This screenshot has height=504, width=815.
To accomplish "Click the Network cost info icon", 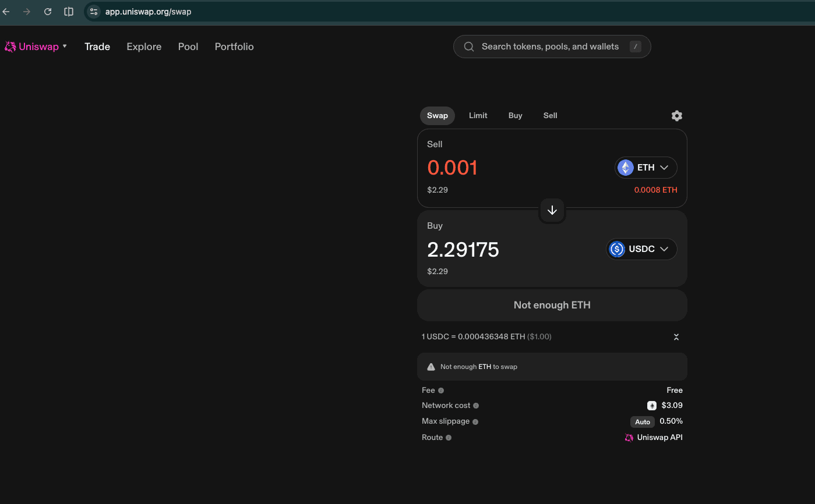I will click(476, 406).
